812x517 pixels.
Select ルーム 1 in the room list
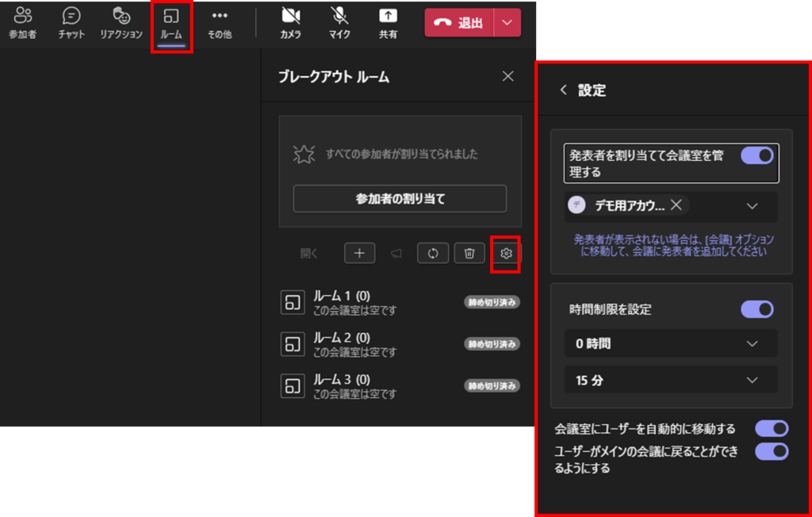click(x=341, y=301)
